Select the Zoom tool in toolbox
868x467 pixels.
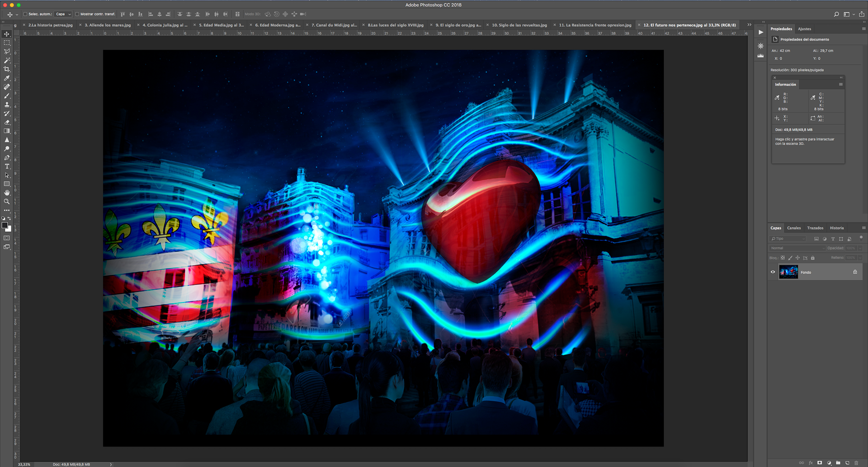7,202
